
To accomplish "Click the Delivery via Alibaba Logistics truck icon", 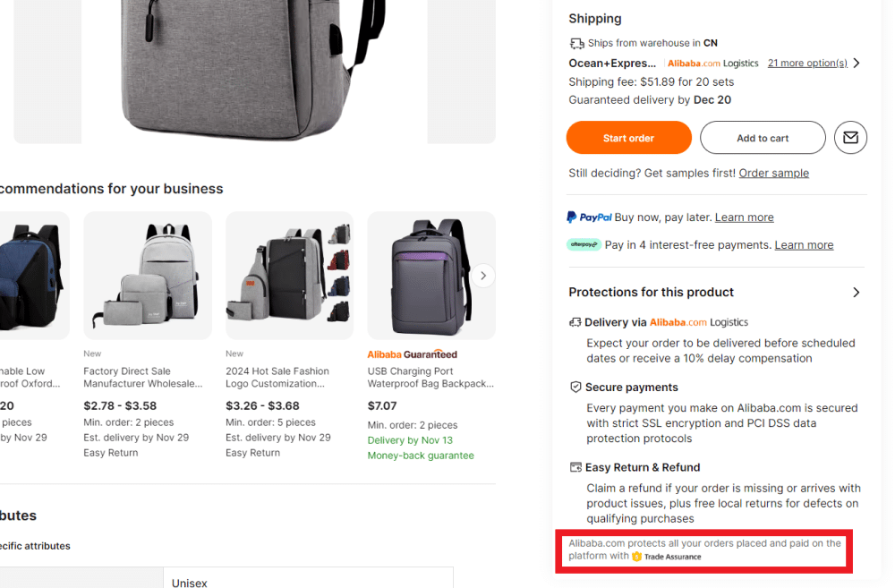I will [x=574, y=321].
